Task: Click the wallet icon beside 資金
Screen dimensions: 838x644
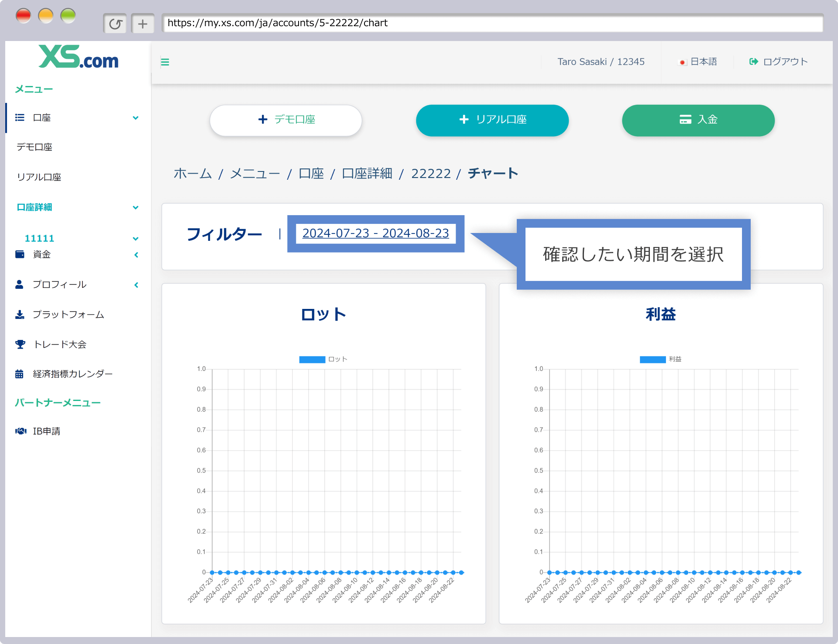Action: pyautogui.click(x=20, y=254)
